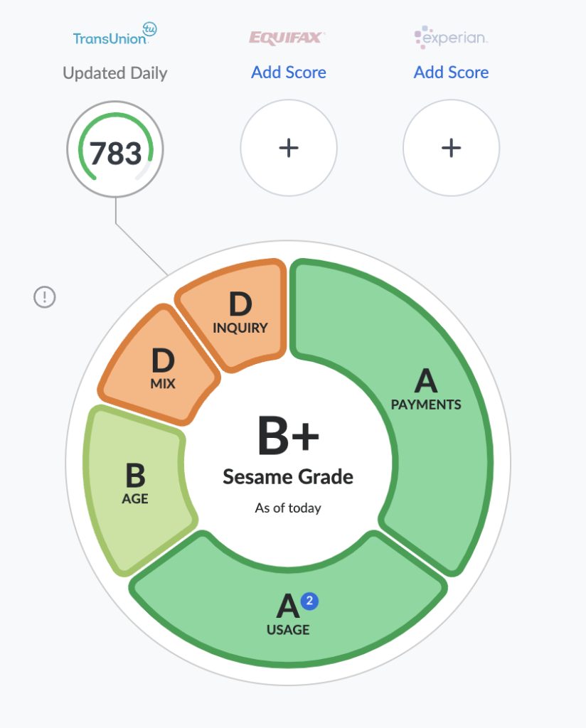This screenshot has height=728, width=586.
Task: Click the As of today text
Action: (288, 508)
